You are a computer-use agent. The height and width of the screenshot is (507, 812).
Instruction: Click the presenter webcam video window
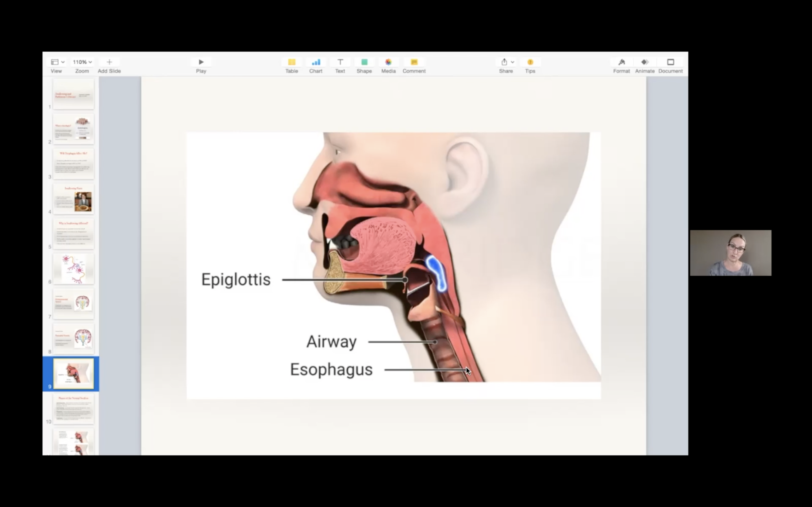(x=731, y=253)
